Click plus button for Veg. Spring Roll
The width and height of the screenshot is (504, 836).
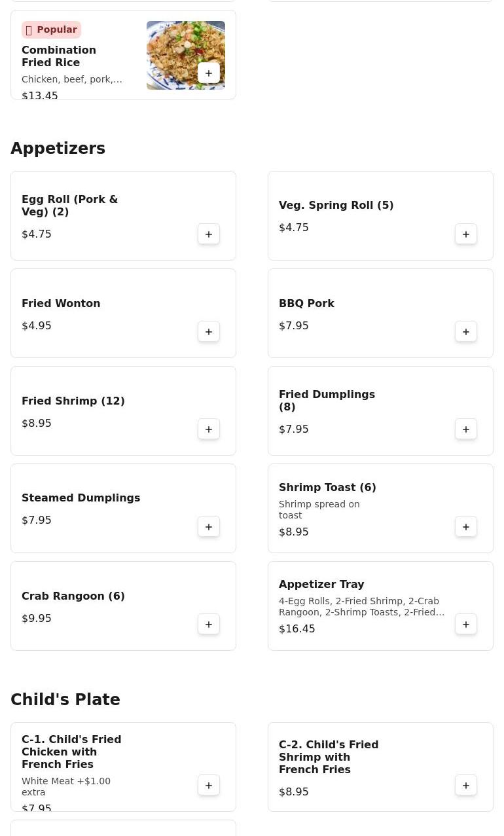tap(466, 234)
